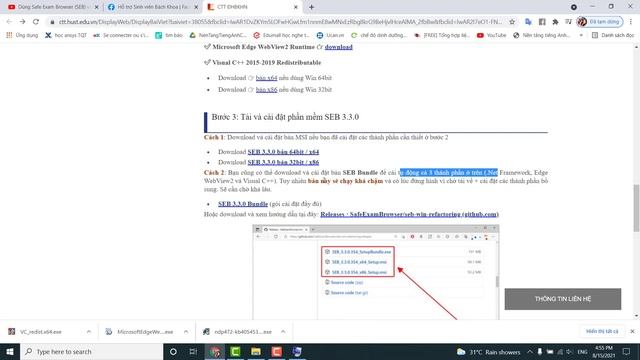
Task: Reload the current page
Action: point(36,22)
